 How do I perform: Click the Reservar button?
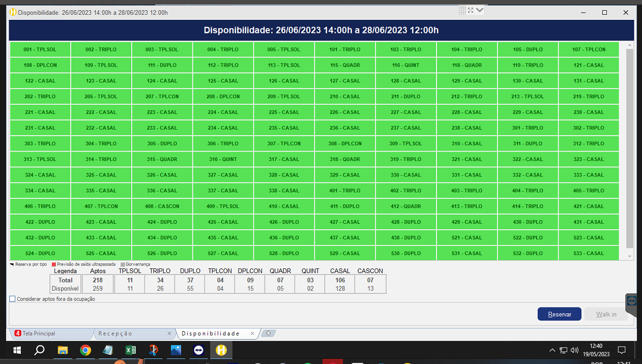pos(559,314)
